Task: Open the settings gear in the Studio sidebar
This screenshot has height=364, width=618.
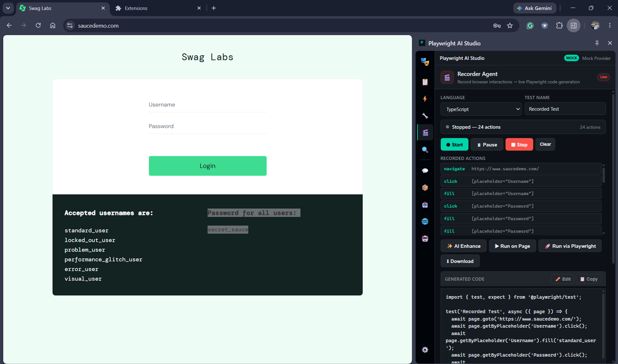Action: 425,350
